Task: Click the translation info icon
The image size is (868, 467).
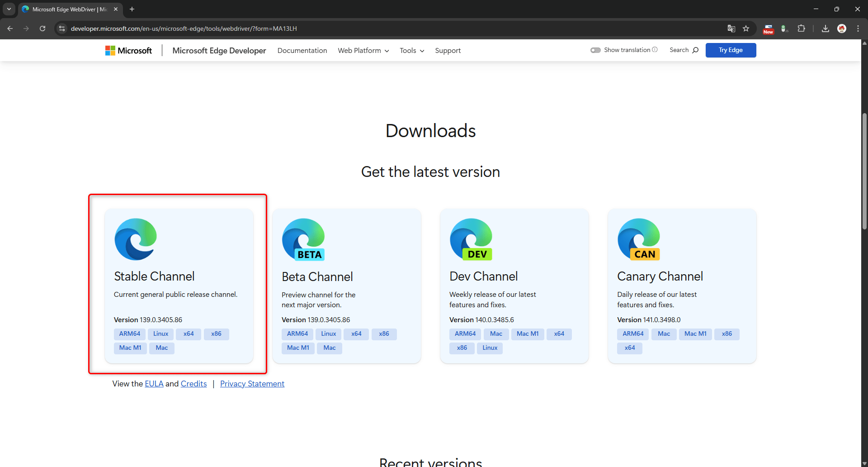Action: (655, 50)
